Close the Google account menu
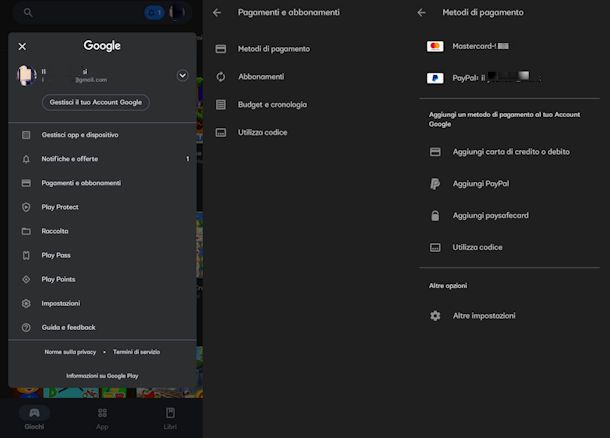Screen dimensions: 610x438 [x=22, y=46]
